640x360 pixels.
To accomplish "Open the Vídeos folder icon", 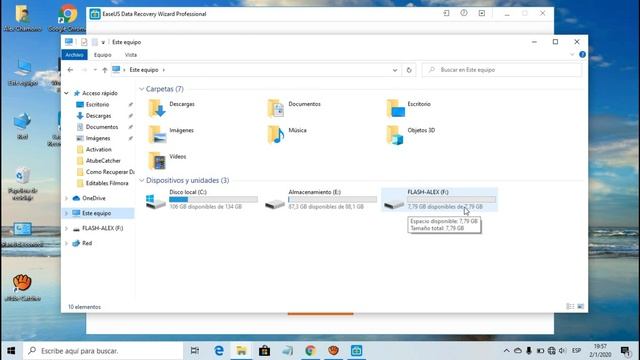I will click(x=157, y=160).
